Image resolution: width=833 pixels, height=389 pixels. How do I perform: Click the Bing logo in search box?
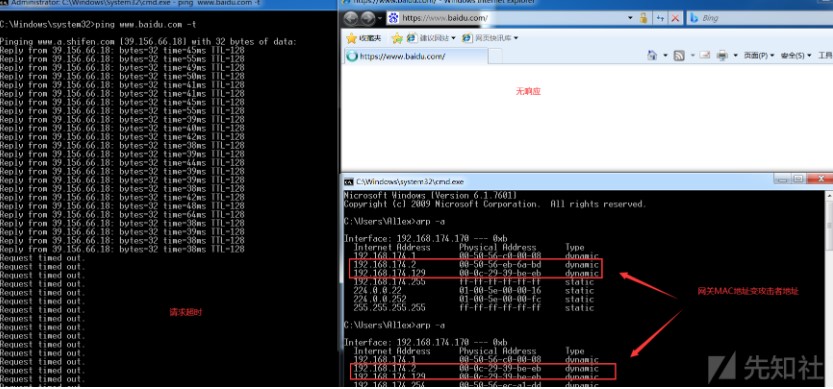click(x=694, y=18)
